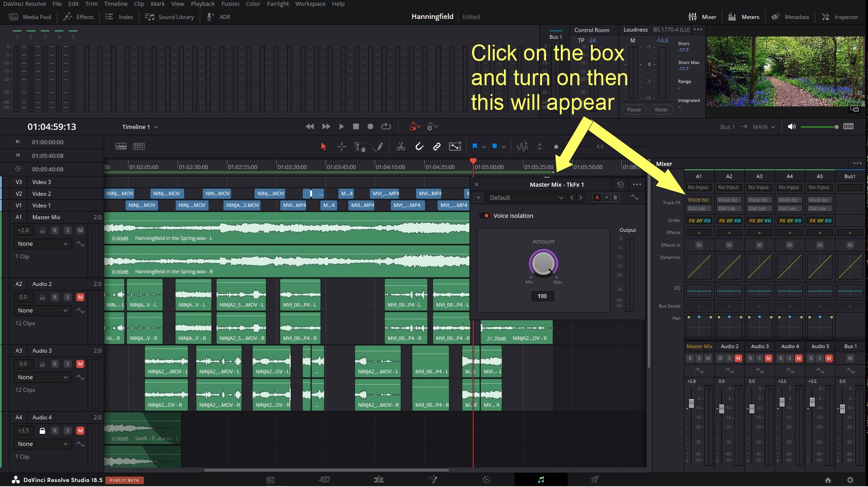This screenshot has width=868, height=487.
Task: Open A3 track None dropdown
Action: 42,377
